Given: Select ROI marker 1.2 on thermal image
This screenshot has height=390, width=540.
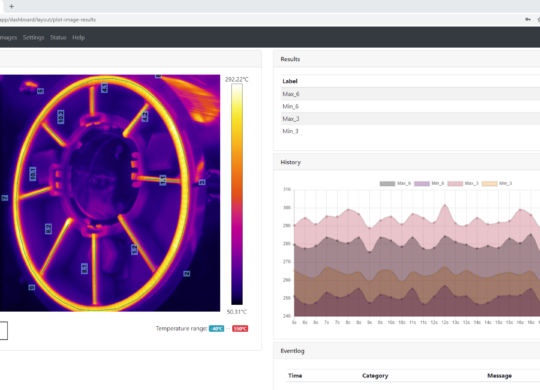Looking at the screenshot, I should click(134, 249).
